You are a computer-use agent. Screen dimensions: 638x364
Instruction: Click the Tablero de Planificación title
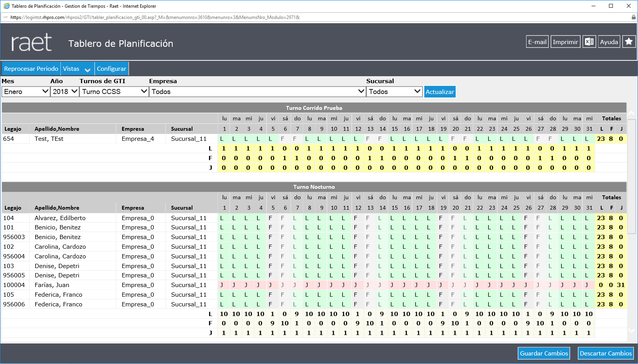[121, 44]
